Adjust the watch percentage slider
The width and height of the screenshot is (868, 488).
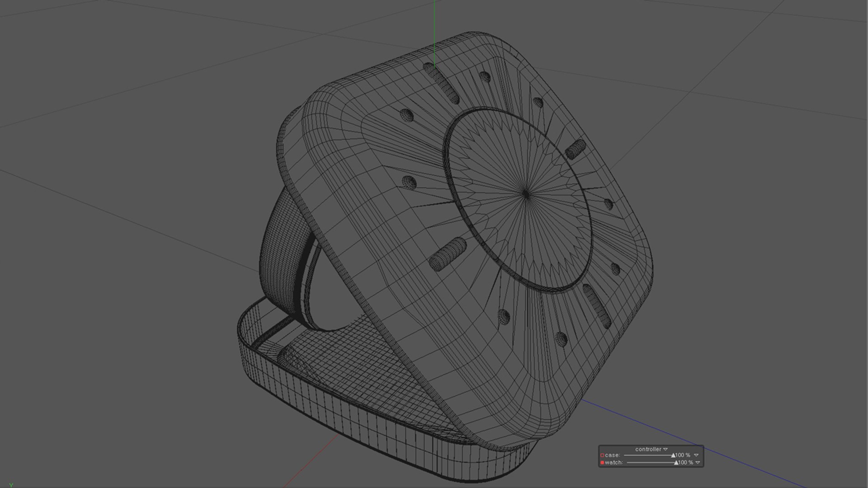653,463
